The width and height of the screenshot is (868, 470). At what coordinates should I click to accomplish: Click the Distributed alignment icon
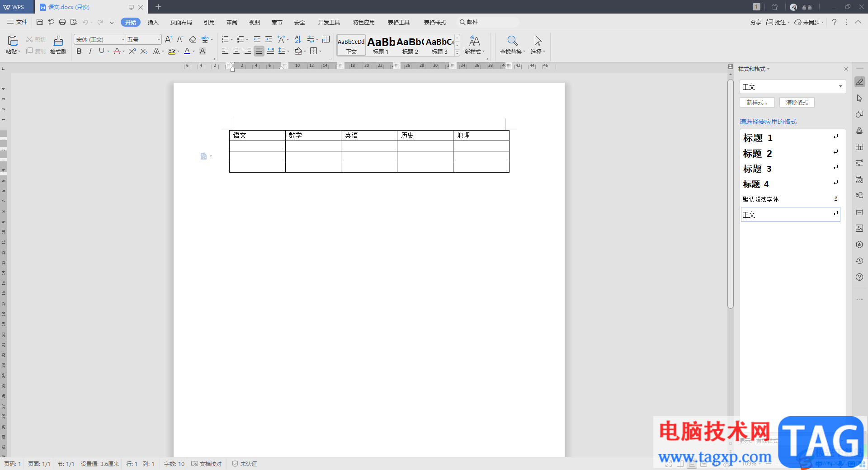tap(270, 51)
